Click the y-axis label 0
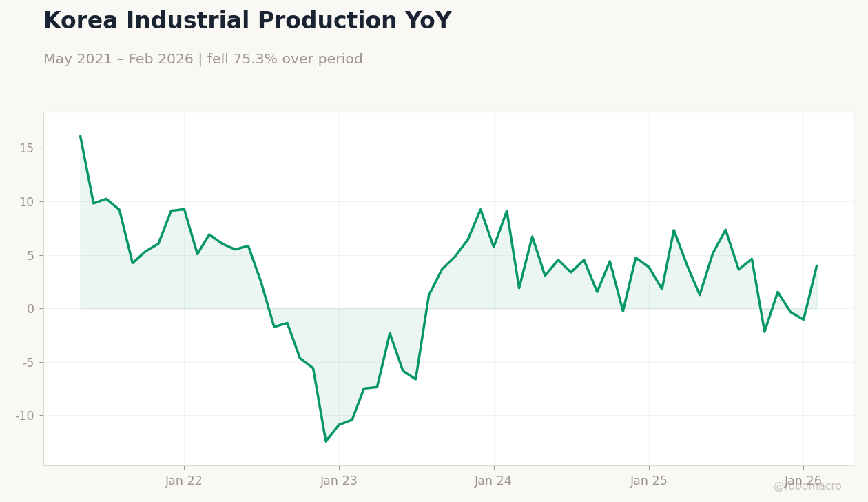This screenshot has height=502, width=868. click(x=30, y=309)
